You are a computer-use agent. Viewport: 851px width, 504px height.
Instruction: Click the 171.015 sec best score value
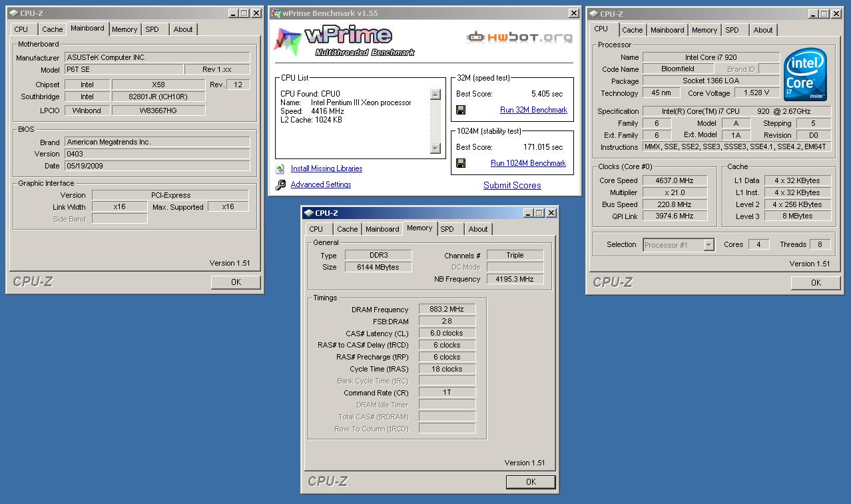543,147
